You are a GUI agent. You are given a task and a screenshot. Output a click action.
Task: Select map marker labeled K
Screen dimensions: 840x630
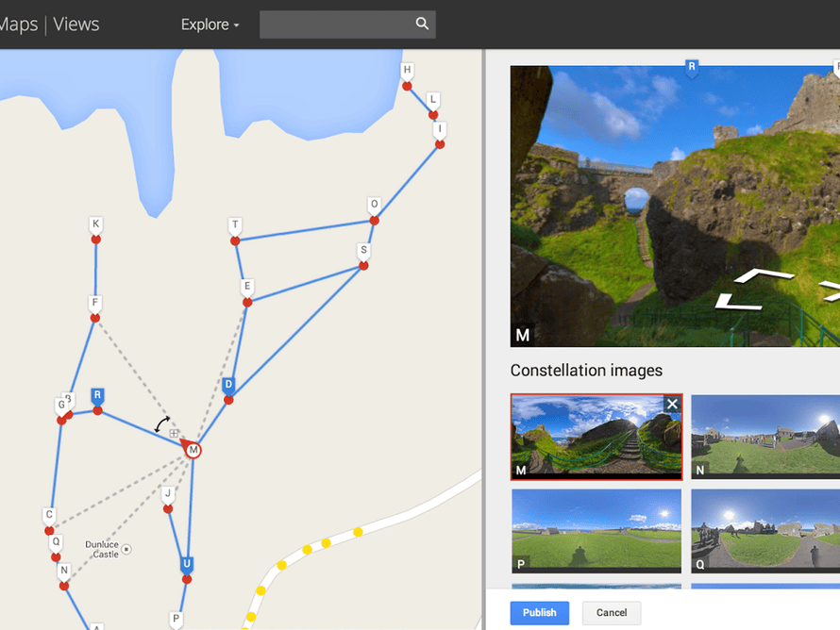pos(95,225)
